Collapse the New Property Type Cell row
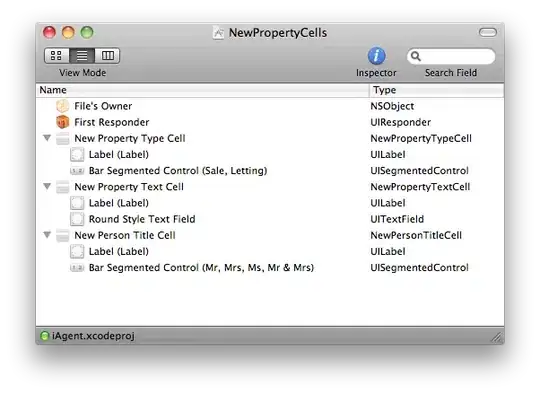Image resolution: width=540 pixels, height=394 pixels. click(47, 138)
